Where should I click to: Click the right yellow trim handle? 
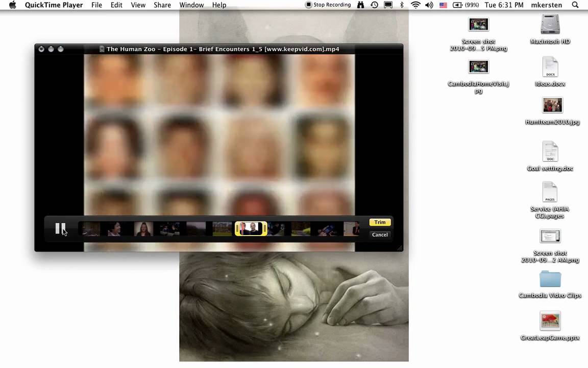click(x=265, y=228)
